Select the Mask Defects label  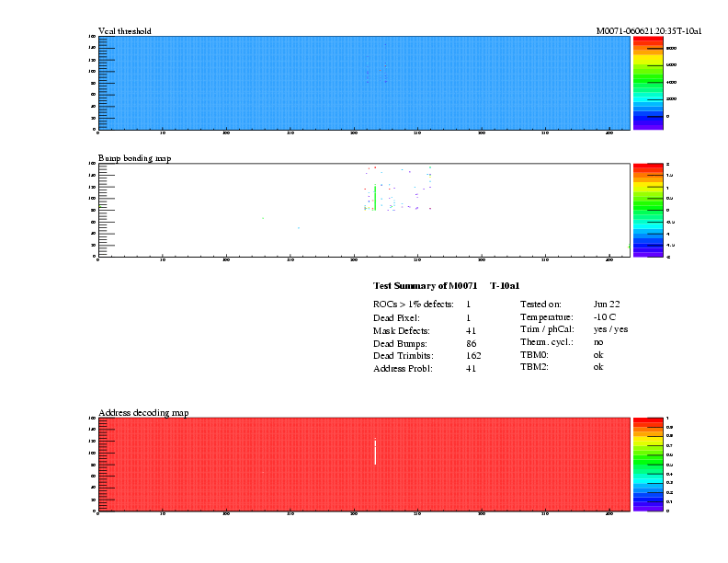click(401, 330)
